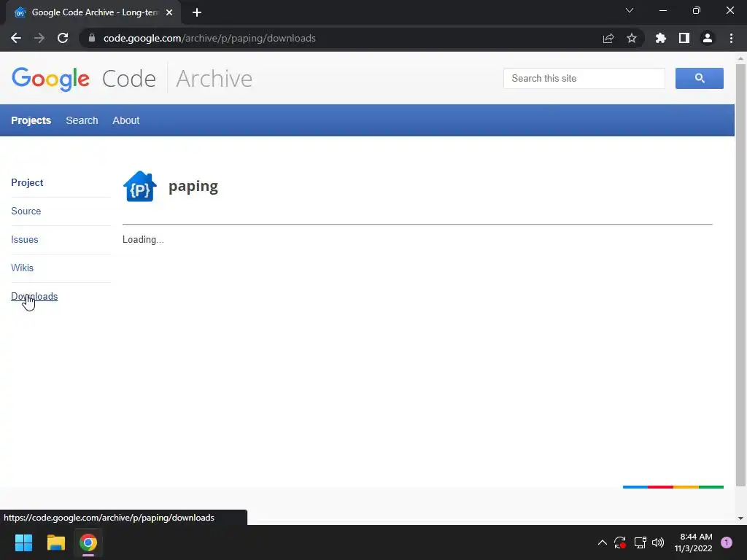Click the scrollbar down arrow
Image resolution: width=747 pixels, height=560 pixels.
(x=740, y=518)
